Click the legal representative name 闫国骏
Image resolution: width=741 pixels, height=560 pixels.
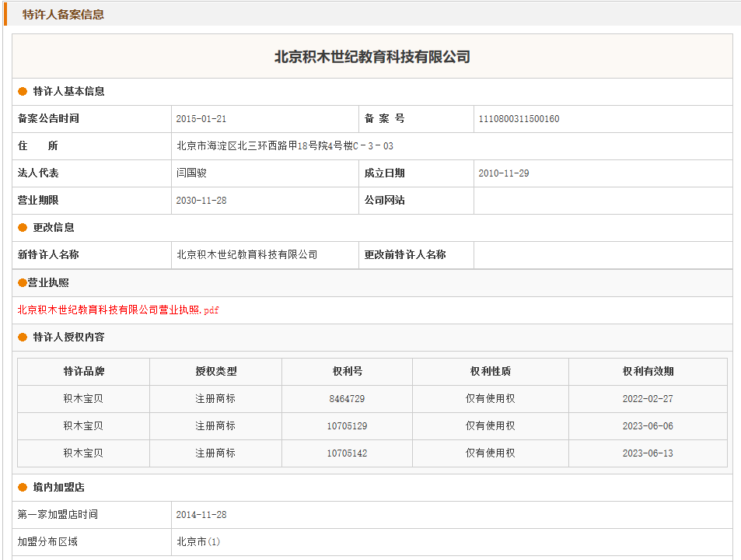pos(191,173)
